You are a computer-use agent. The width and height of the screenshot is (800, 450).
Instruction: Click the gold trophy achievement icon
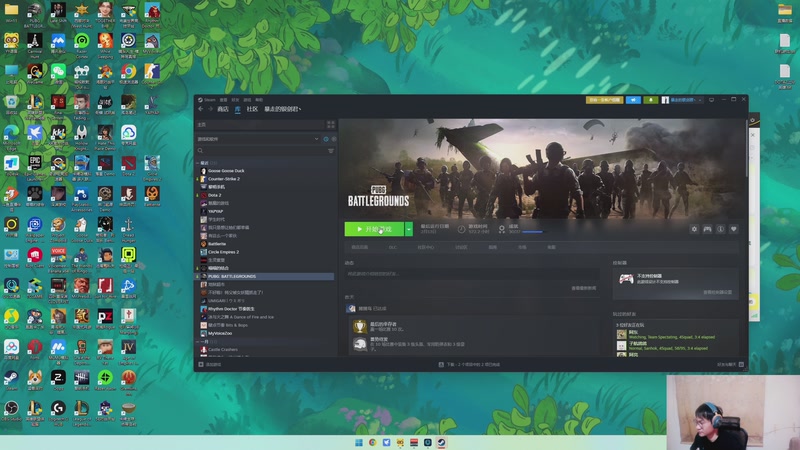coord(360,327)
